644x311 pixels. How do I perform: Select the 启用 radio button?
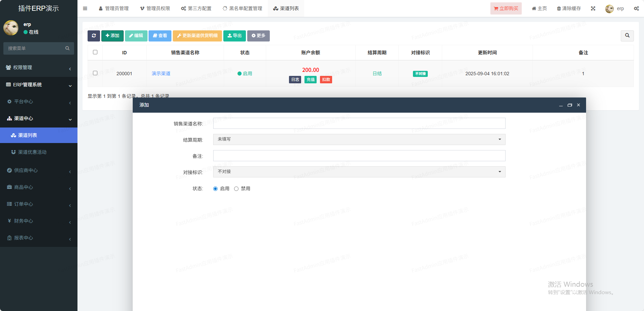216,189
